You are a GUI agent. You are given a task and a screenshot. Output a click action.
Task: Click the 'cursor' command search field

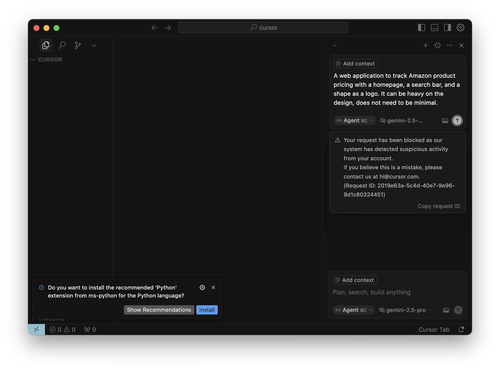coord(263,28)
